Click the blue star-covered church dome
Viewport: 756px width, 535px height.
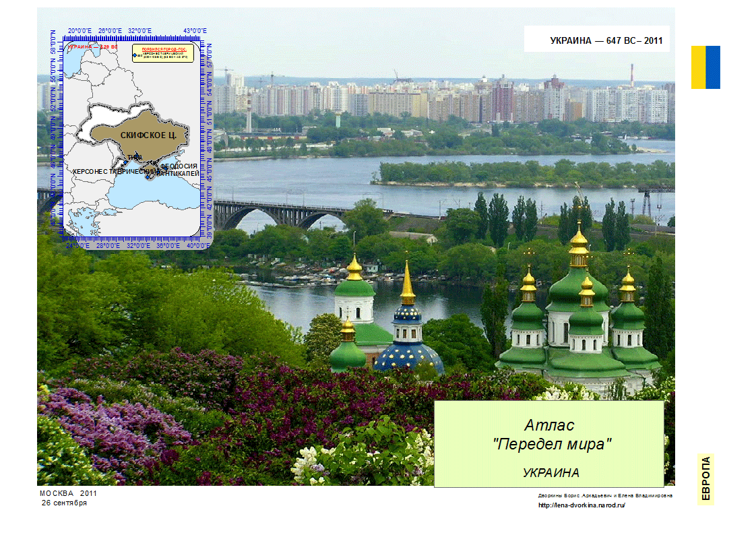tap(408, 357)
